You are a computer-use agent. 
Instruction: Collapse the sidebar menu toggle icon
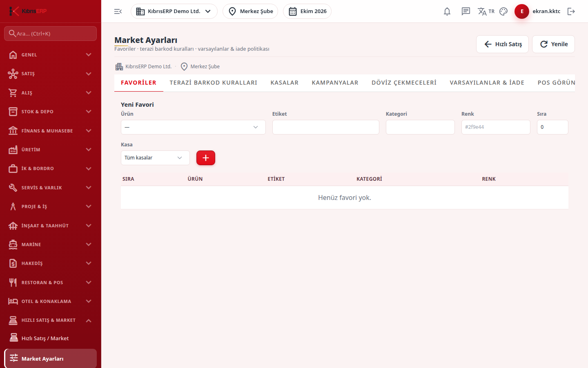click(118, 11)
